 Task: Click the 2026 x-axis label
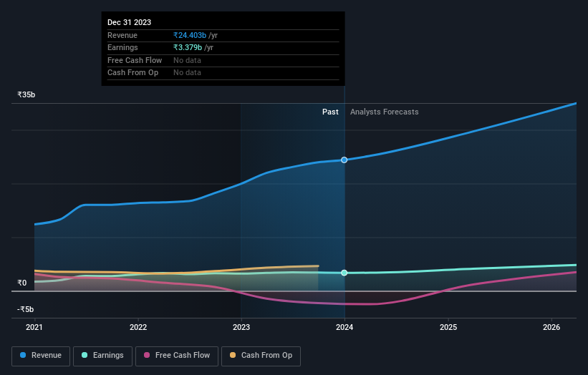[551, 327]
